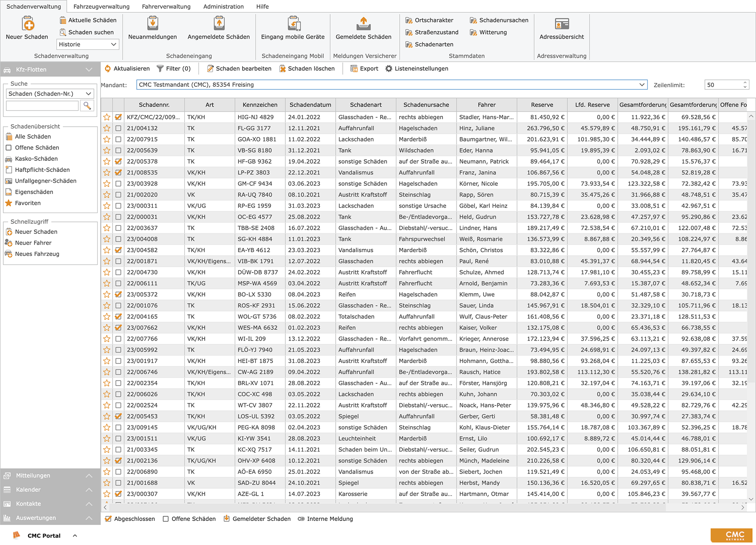This screenshot has width=756, height=545.
Task: Click the search magnifier button
Action: tap(87, 106)
